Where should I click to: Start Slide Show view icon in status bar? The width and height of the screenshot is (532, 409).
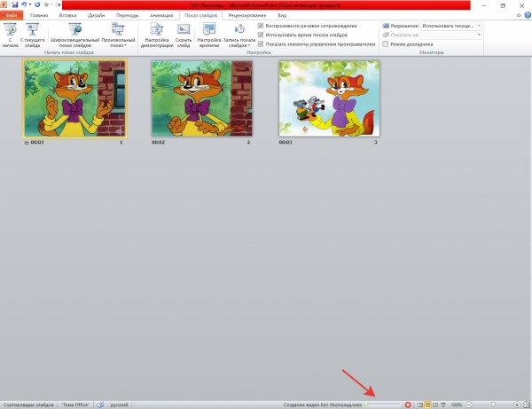point(443,405)
